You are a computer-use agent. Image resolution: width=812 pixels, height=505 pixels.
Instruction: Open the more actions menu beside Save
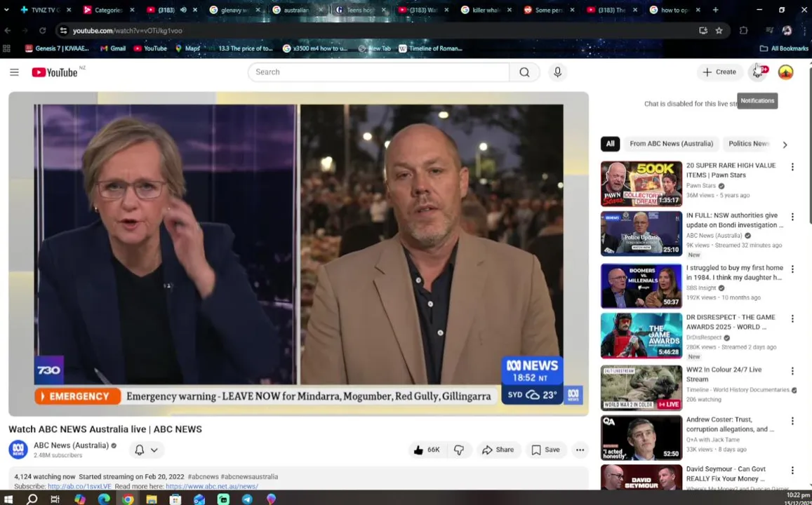click(x=580, y=450)
